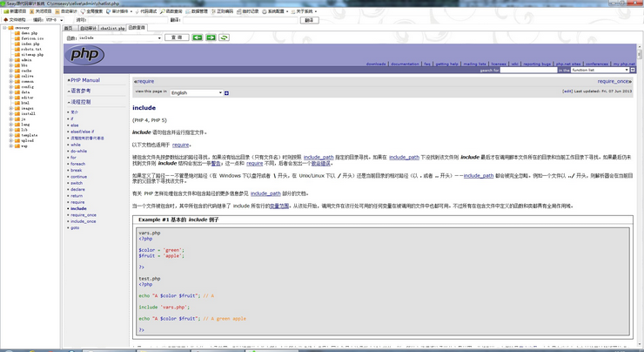Click the 关闭项目 toolbar button

click(x=41, y=11)
